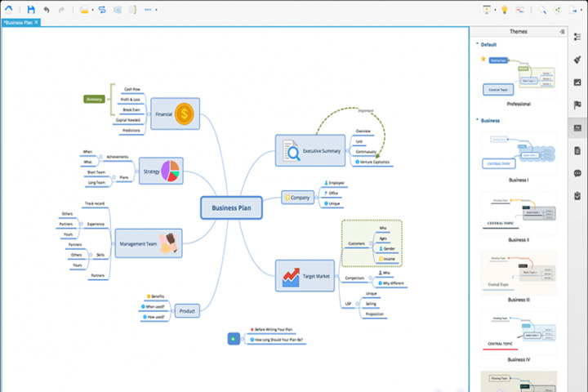Screen dimensions: 588x392
Task: Open the Notes sidebar icon
Action: [577, 151]
